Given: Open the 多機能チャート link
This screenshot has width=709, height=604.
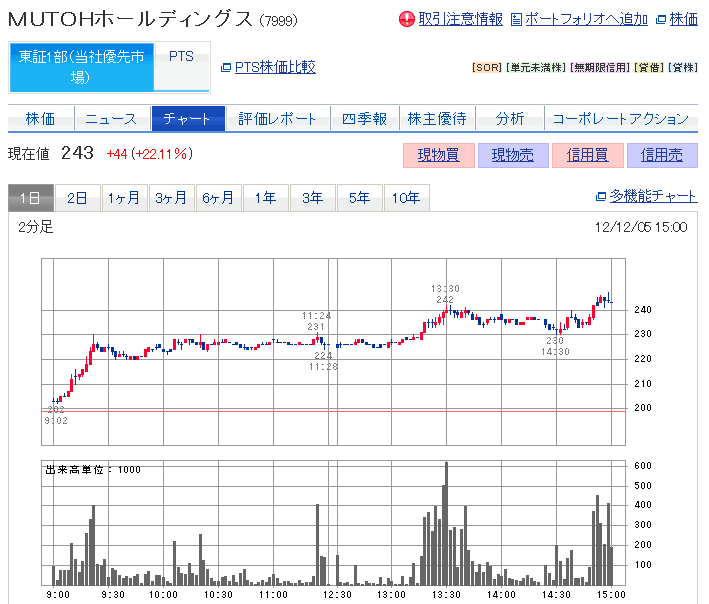Looking at the screenshot, I should [653, 196].
